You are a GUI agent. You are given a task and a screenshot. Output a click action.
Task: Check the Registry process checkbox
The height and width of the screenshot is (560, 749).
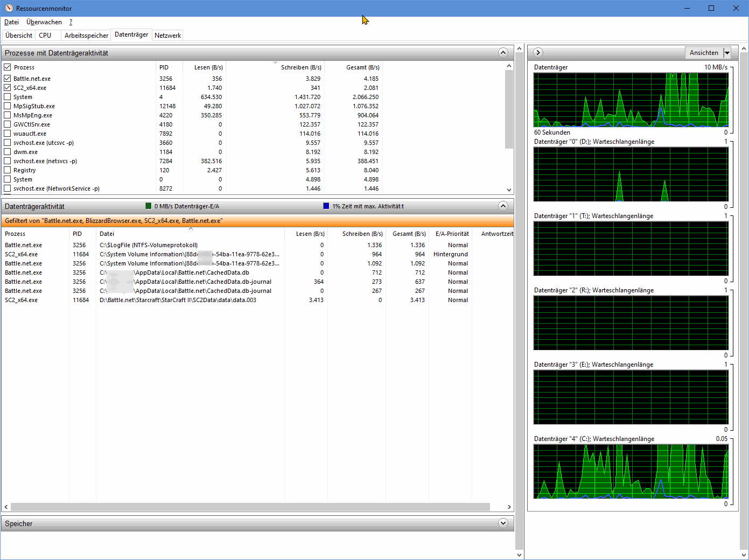tap(8, 170)
